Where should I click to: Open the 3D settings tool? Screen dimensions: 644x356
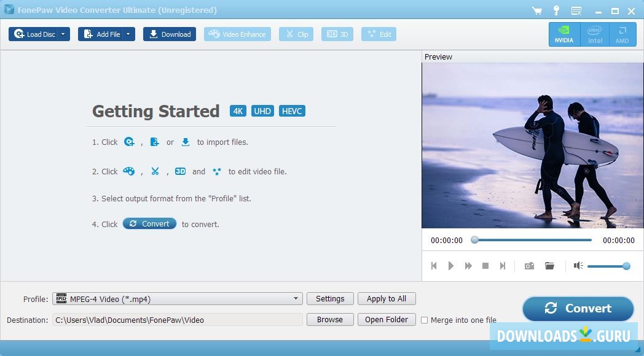click(x=337, y=34)
